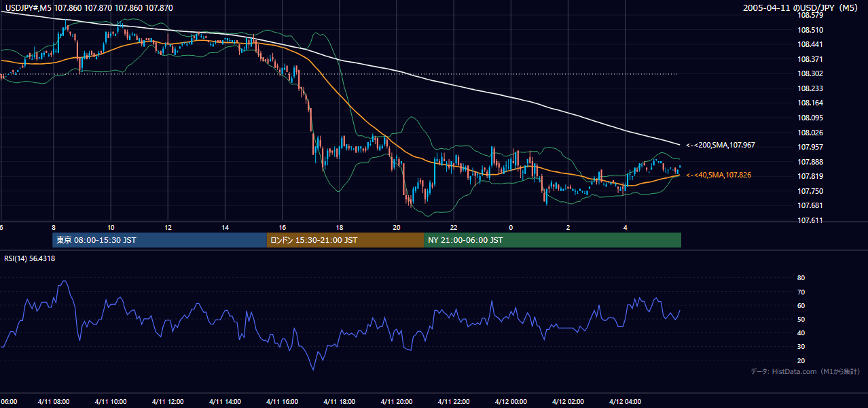This screenshot has width=868, height=408.
Task: Click the 108.233 price axis label
Action: tap(810, 88)
